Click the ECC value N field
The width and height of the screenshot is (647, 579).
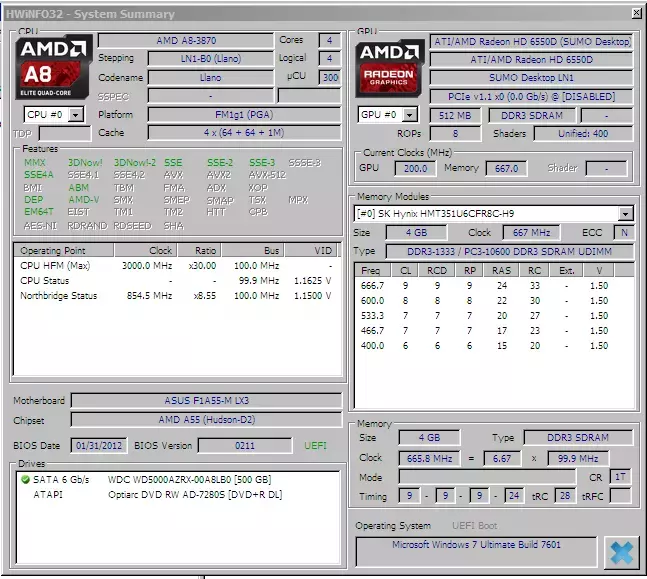click(624, 233)
